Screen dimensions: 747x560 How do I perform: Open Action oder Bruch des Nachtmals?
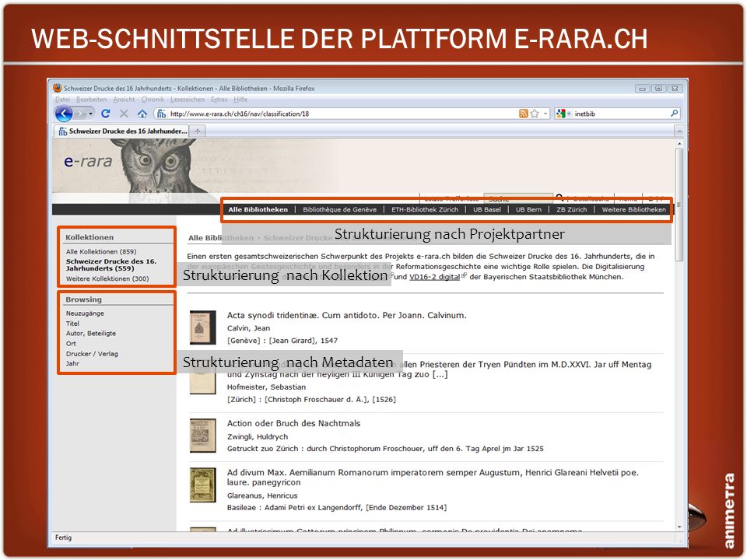click(x=293, y=423)
